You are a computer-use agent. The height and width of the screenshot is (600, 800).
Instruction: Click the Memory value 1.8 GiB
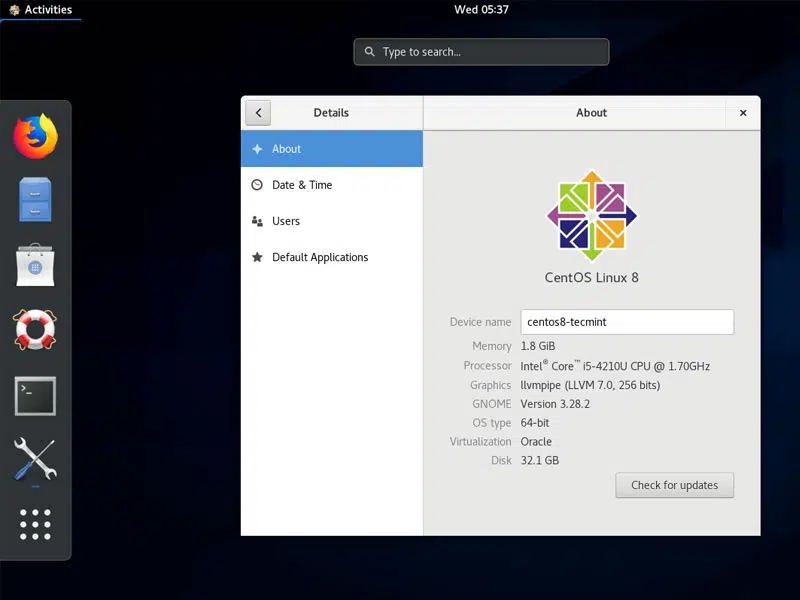(538, 346)
